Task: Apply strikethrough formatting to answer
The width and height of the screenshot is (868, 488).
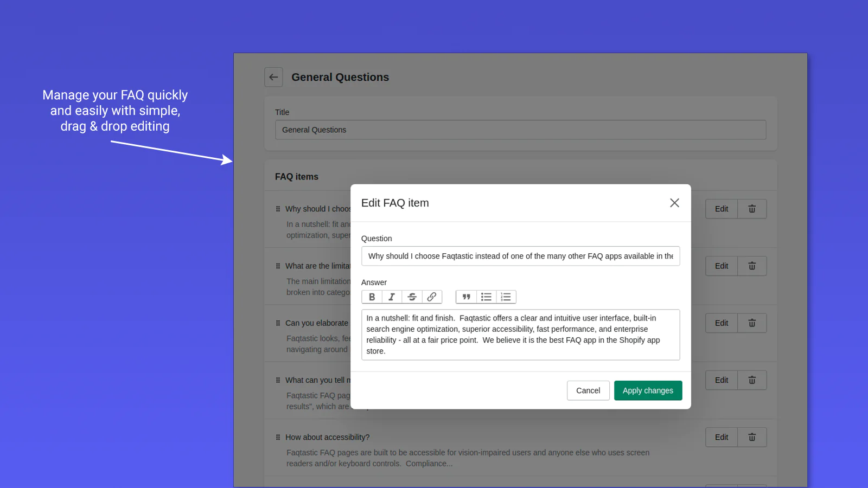Action: (x=412, y=297)
